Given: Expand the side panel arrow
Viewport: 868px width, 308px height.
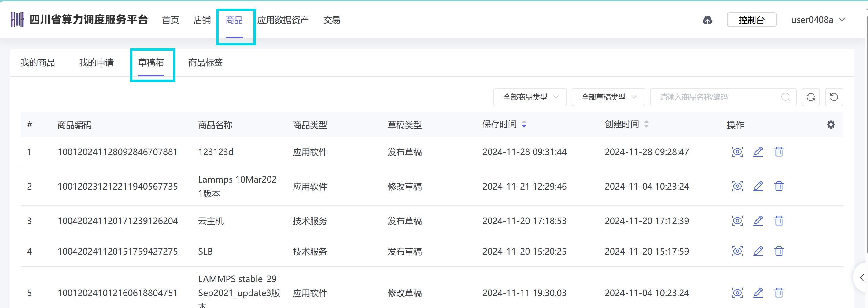Looking at the screenshot, I should pyautogui.click(x=862, y=278).
